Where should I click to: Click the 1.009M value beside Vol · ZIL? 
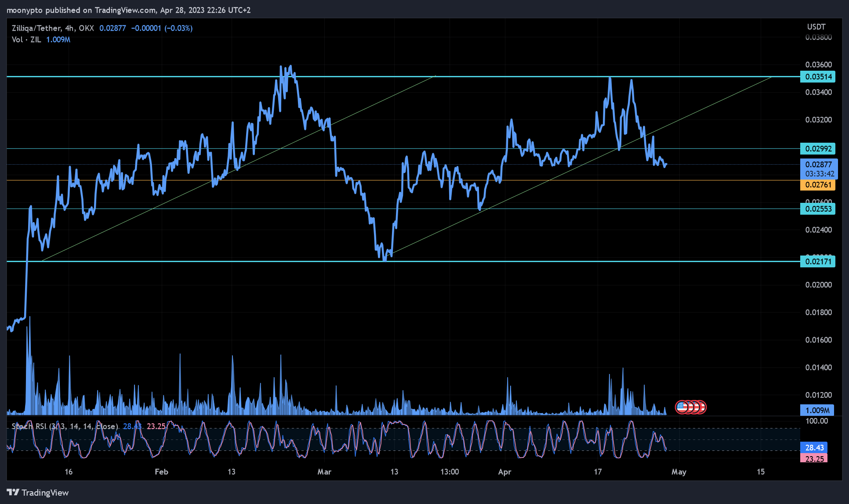[x=58, y=40]
